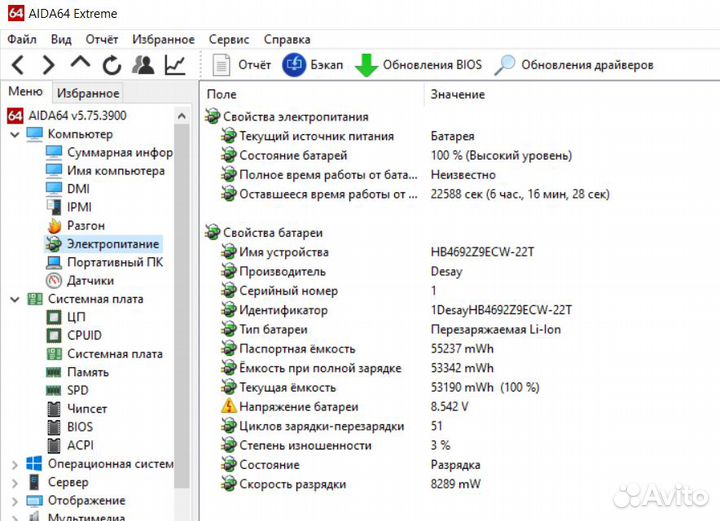
Task: Open the Избранное menu in the menu bar
Action: (163, 39)
